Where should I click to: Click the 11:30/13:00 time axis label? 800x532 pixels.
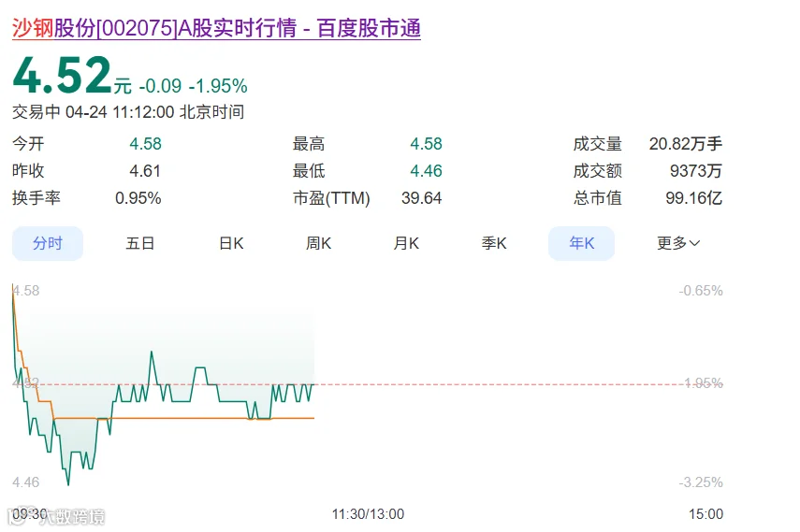tap(368, 514)
